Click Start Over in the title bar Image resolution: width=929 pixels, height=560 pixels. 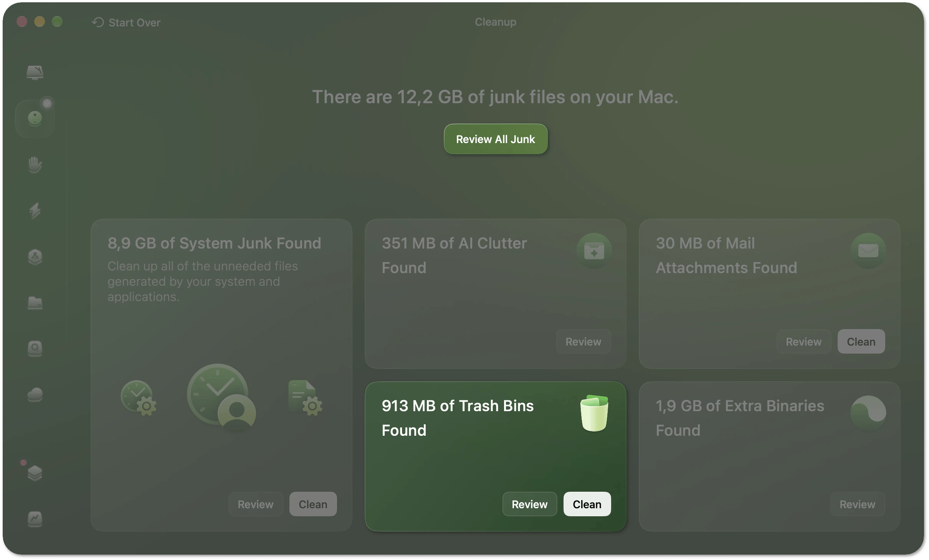pyautogui.click(x=126, y=23)
